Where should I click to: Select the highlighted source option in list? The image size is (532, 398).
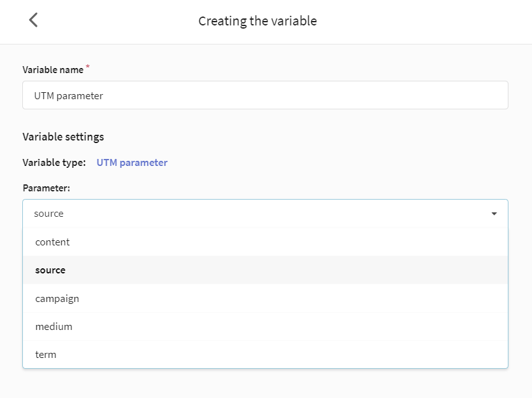(x=265, y=270)
